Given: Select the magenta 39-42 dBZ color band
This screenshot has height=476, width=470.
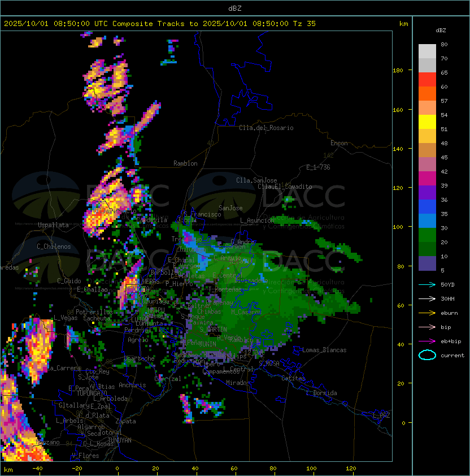Looking at the screenshot, I should [427, 179].
